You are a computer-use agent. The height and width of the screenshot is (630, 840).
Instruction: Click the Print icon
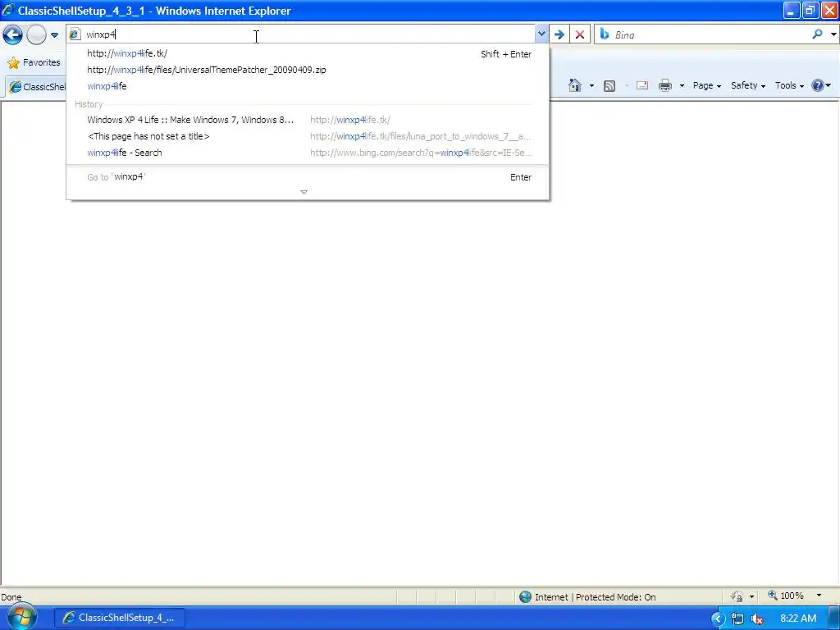point(664,85)
